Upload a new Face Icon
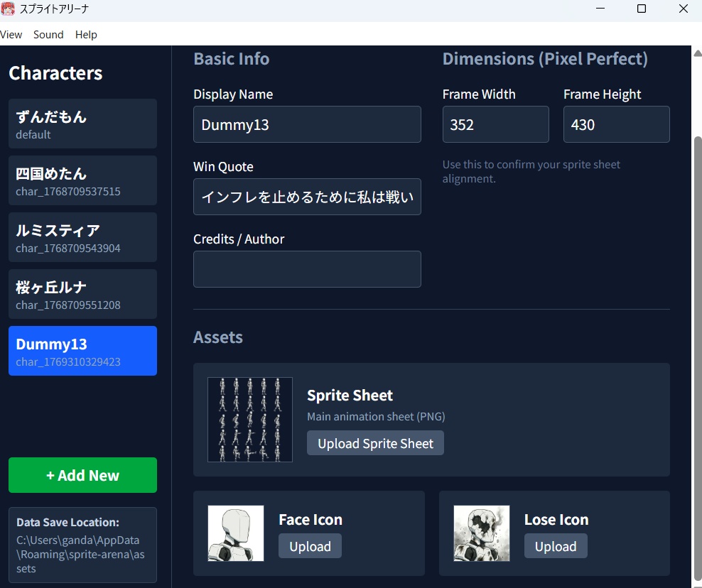 (x=310, y=546)
